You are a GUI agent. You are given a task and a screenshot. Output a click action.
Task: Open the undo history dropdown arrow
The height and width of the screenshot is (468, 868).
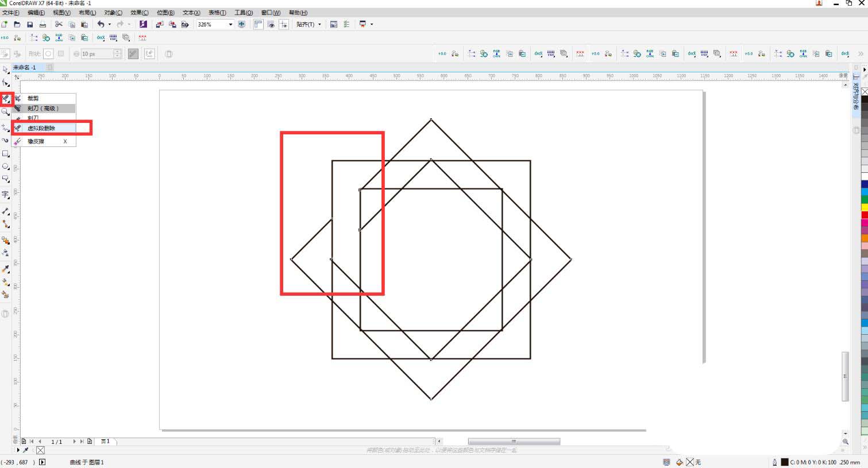click(109, 24)
